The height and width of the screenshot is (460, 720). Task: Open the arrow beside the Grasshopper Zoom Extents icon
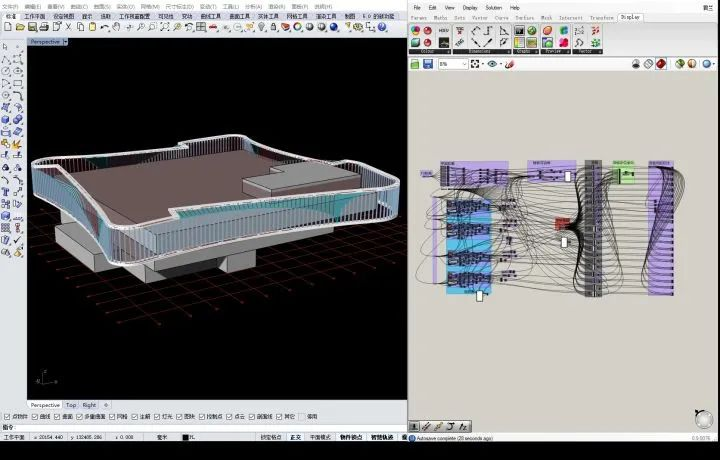(483, 64)
